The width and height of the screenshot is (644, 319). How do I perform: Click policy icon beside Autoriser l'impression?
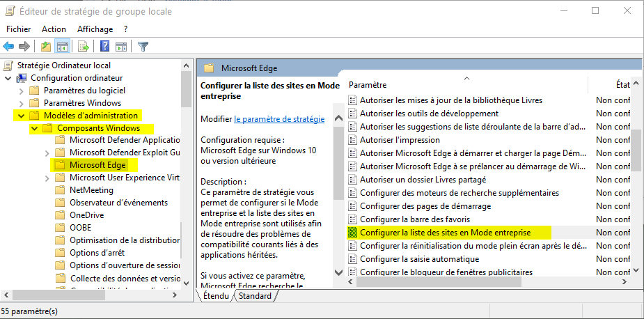(x=352, y=140)
